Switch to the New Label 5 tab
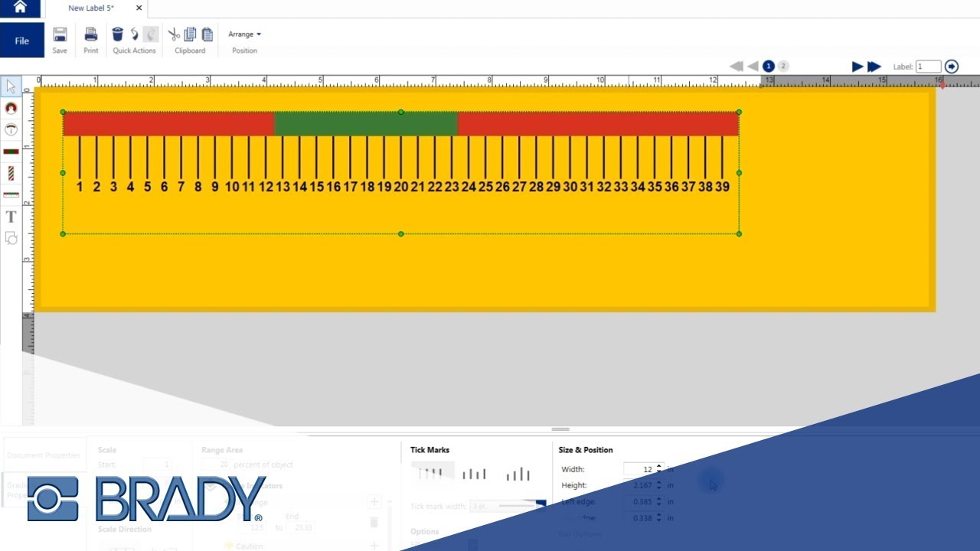Image resolution: width=980 pixels, height=551 pixels. [x=91, y=8]
